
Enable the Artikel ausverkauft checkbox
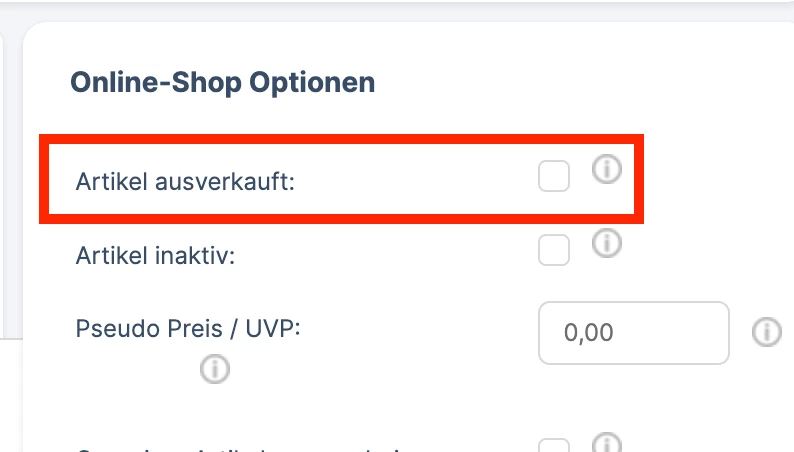pyautogui.click(x=553, y=176)
